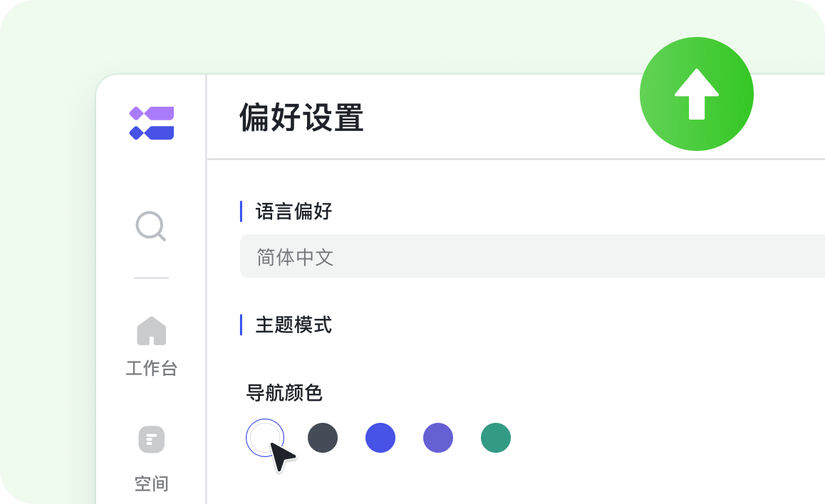Click the 导航颜色 label
825x504 pixels.
[284, 392]
